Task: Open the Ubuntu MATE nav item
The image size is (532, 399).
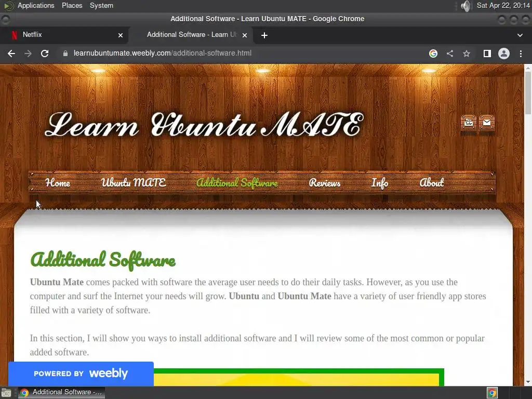Action: click(134, 182)
